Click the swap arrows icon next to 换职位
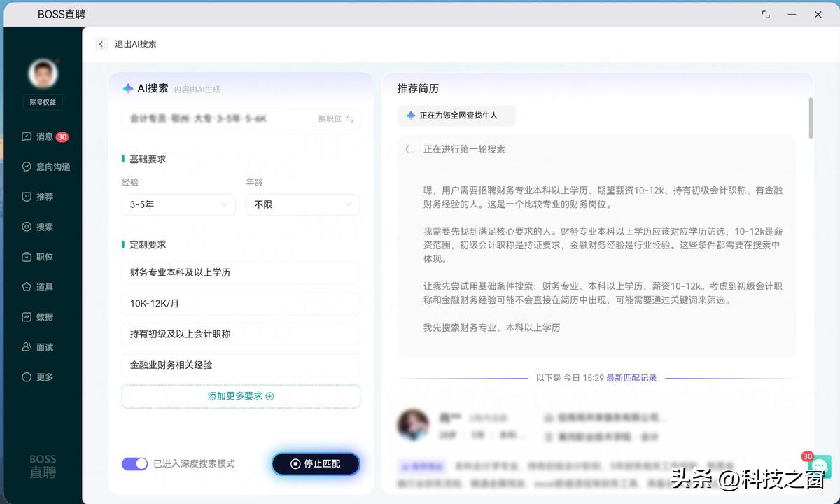This screenshot has width=840, height=504. click(350, 119)
